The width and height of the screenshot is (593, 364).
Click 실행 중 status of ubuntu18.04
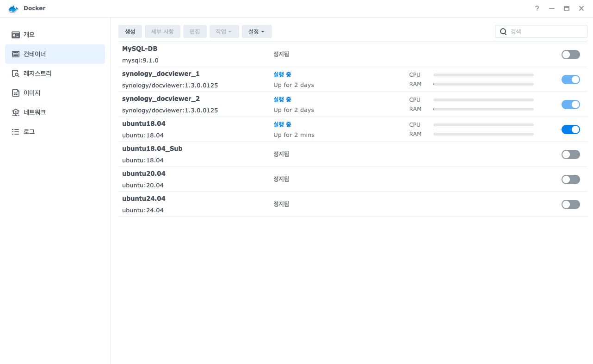(x=282, y=124)
